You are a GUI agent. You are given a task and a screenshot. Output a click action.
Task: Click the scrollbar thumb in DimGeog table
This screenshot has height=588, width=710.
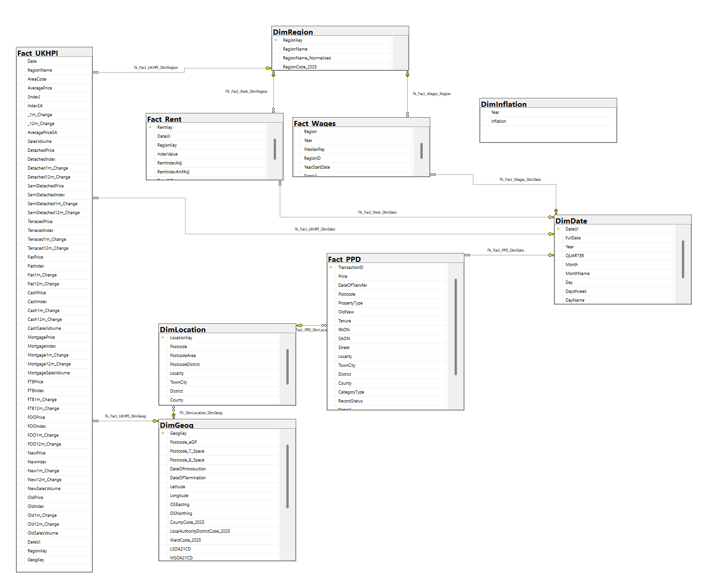(287, 476)
